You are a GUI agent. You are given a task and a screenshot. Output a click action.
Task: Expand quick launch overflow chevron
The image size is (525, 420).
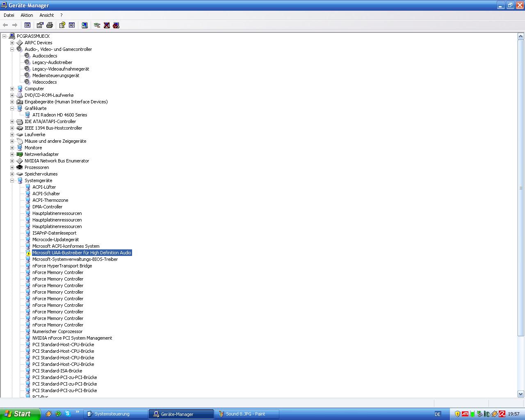(77, 412)
